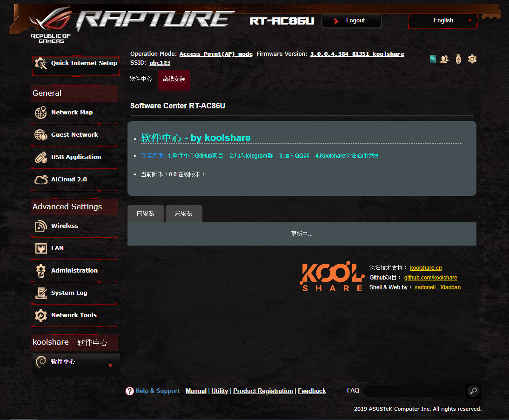
Task: Click the Quick Internet Setup wand icon
Action: click(41, 63)
